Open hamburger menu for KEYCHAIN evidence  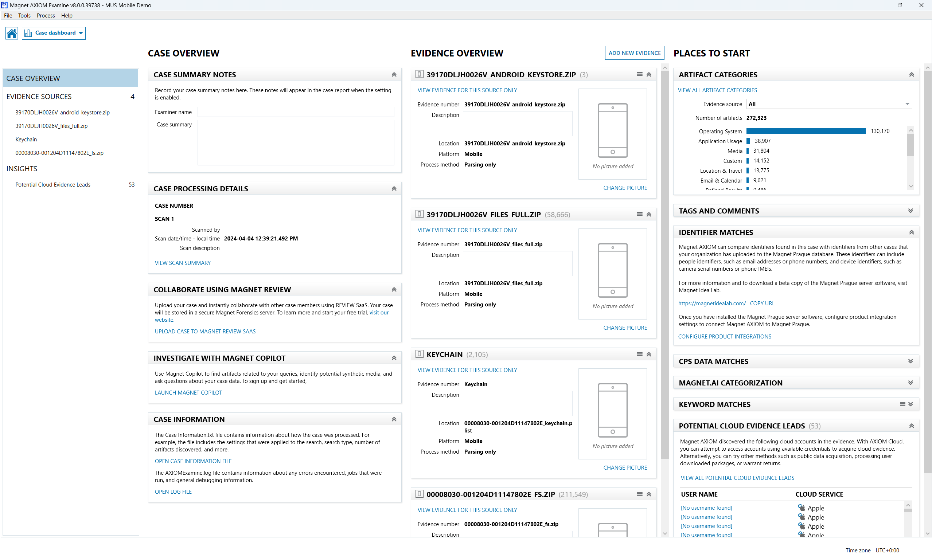coord(639,354)
